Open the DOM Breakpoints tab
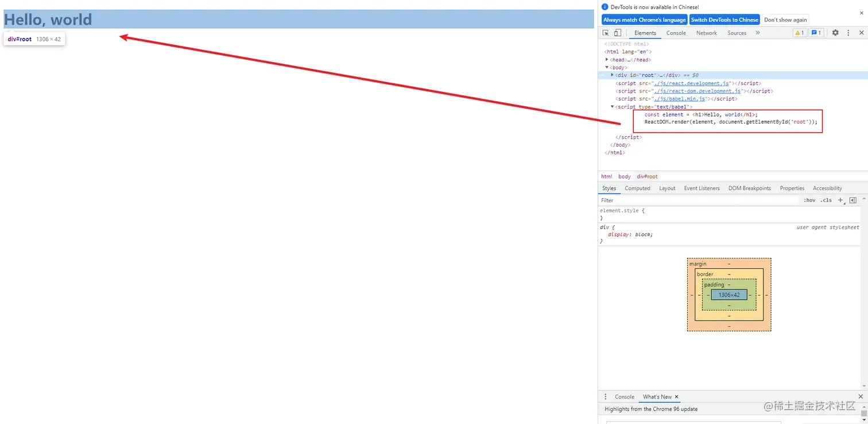This screenshot has width=868, height=424. (x=750, y=188)
